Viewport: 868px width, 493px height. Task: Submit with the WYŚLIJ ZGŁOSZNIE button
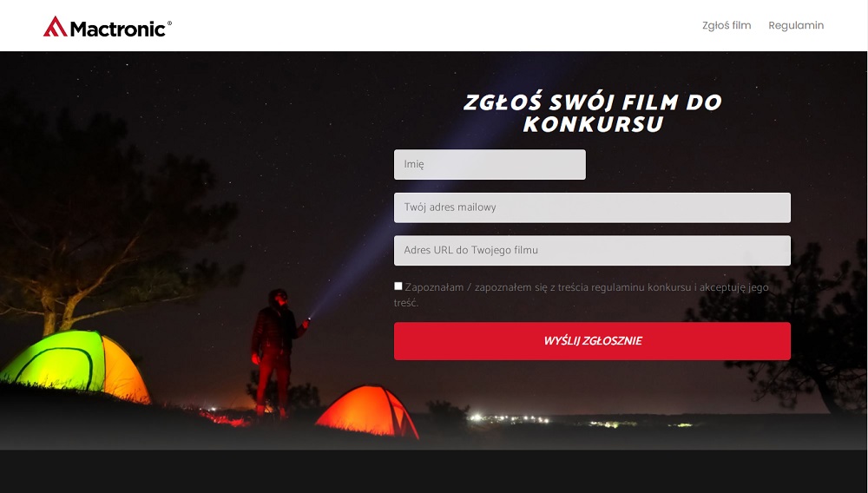tap(592, 341)
